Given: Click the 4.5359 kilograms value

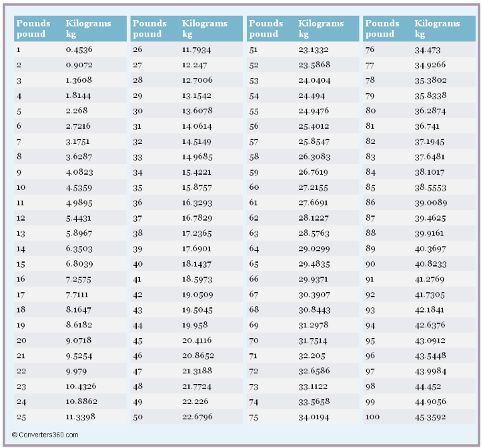Looking at the screenshot, I should (x=79, y=187).
